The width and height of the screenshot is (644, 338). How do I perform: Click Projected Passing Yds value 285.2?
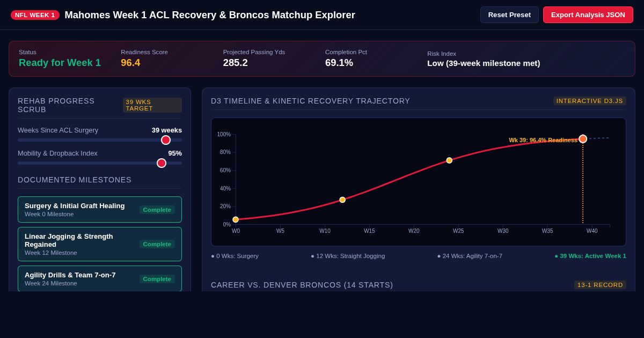[x=236, y=63]
